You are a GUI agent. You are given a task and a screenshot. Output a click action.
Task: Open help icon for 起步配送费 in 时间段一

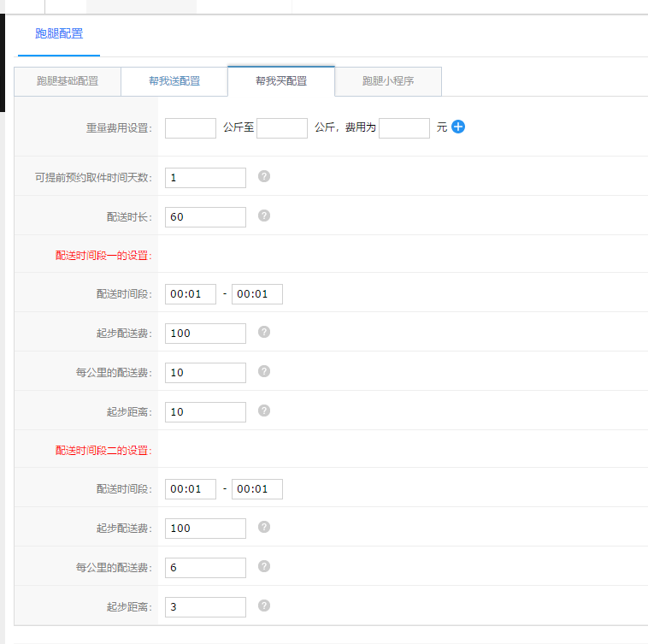[x=264, y=332]
